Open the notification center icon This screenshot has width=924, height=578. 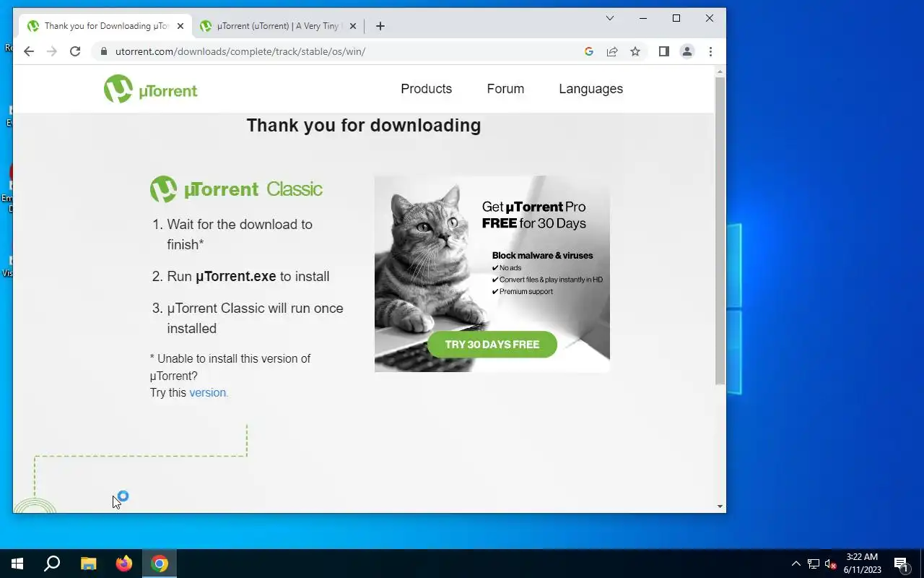[901, 564]
